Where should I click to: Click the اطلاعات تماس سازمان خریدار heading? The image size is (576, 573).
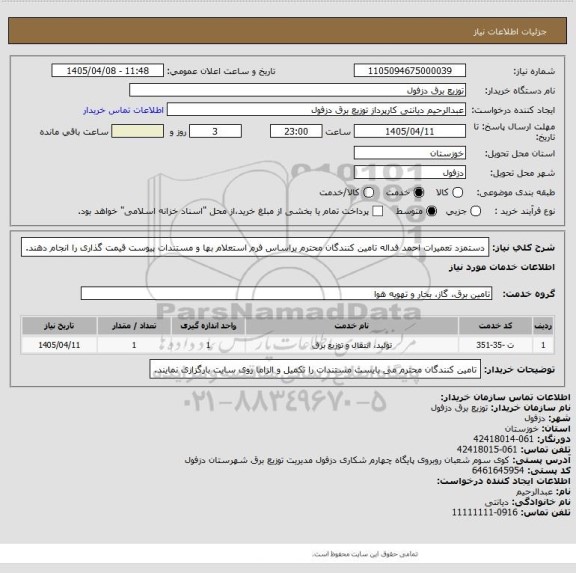point(505,397)
